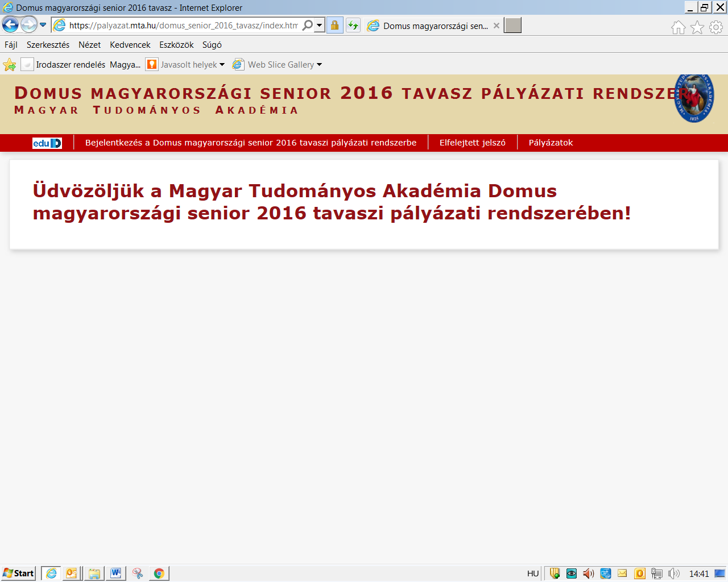728x582 pixels.
Task: Open the Pályázatok link
Action: pos(551,143)
